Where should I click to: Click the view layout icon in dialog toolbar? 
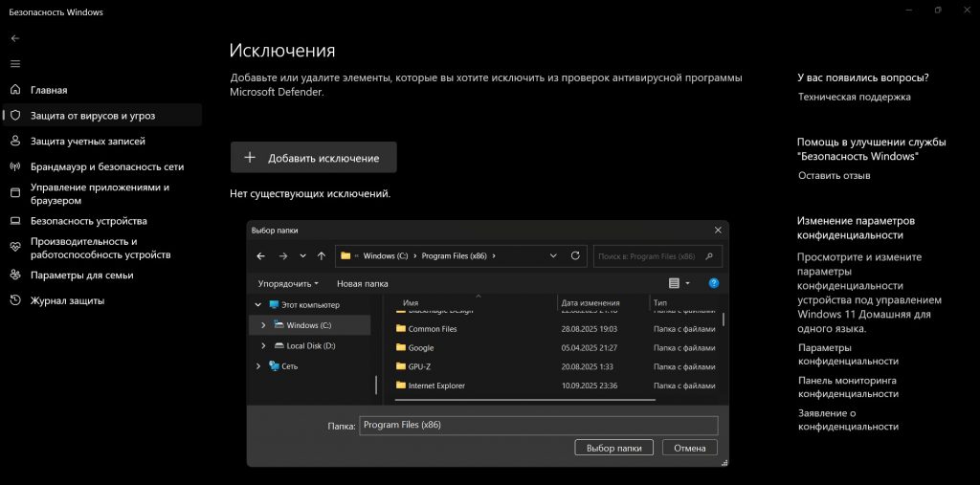[x=675, y=283]
